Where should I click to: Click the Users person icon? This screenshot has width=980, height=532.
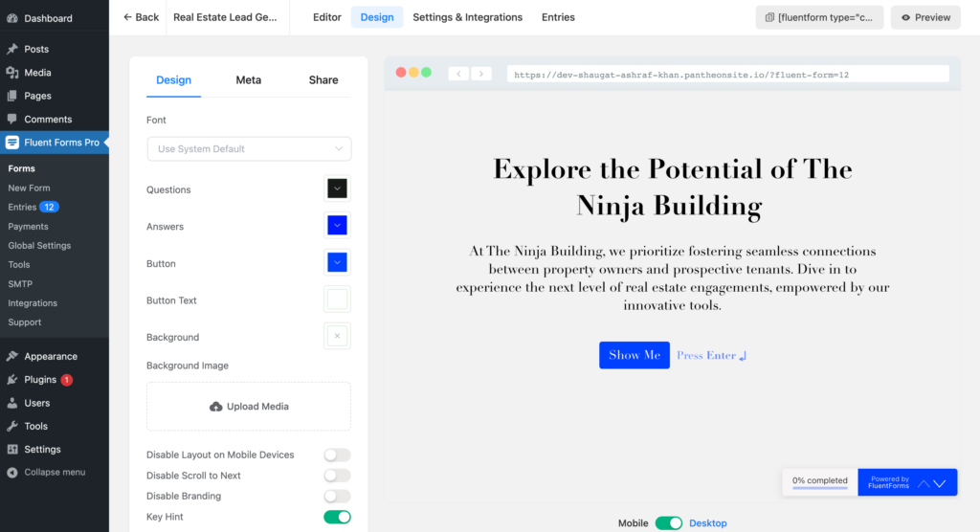coord(11,403)
